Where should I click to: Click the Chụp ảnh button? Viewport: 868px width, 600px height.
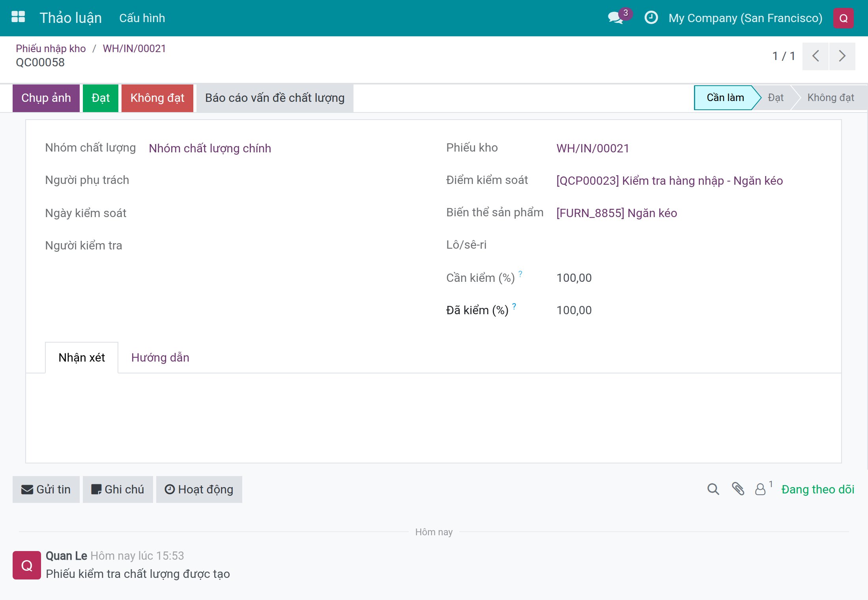pyautogui.click(x=46, y=98)
